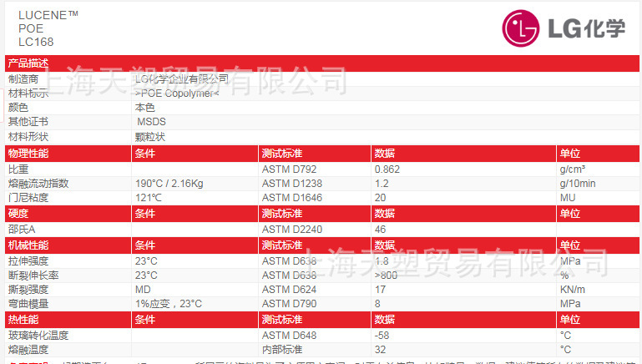Select ASTM D648 test standard
The height and width of the screenshot is (364, 642).
(289, 336)
